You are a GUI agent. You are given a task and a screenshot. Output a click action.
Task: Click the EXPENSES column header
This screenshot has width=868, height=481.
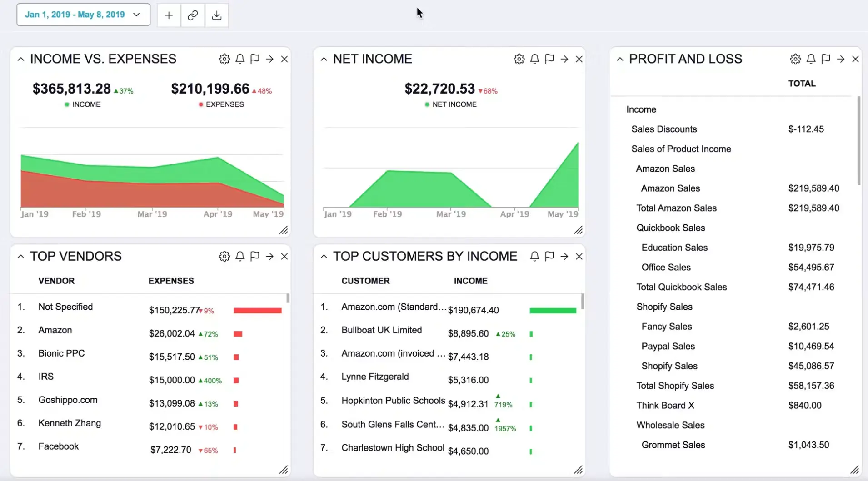point(171,281)
